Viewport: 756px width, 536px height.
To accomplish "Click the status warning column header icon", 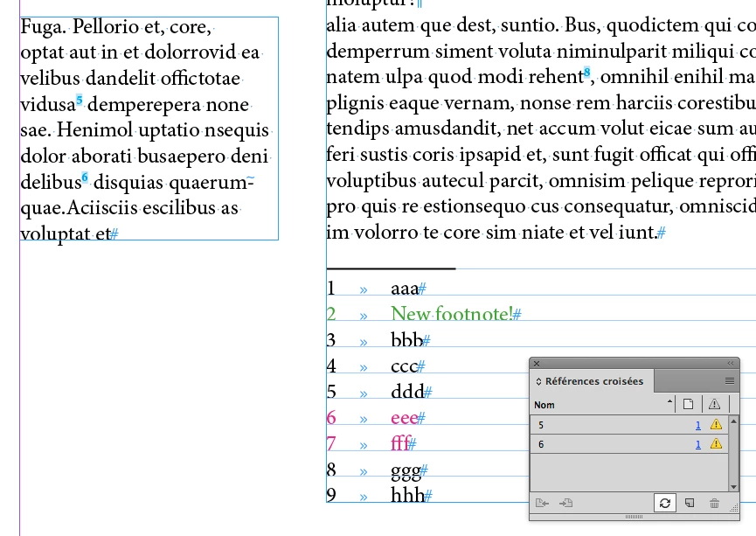I will pyautogui.click(x=714, y=404).
